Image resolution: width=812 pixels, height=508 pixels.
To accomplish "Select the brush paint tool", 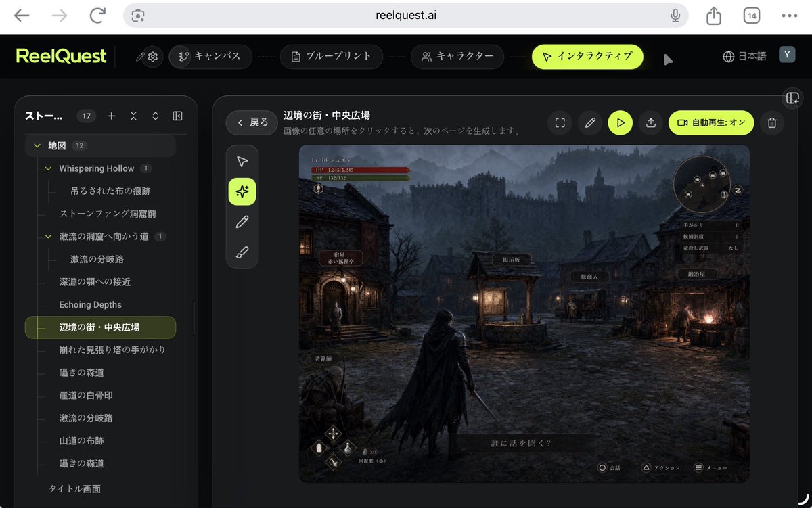I will [242, 252].
